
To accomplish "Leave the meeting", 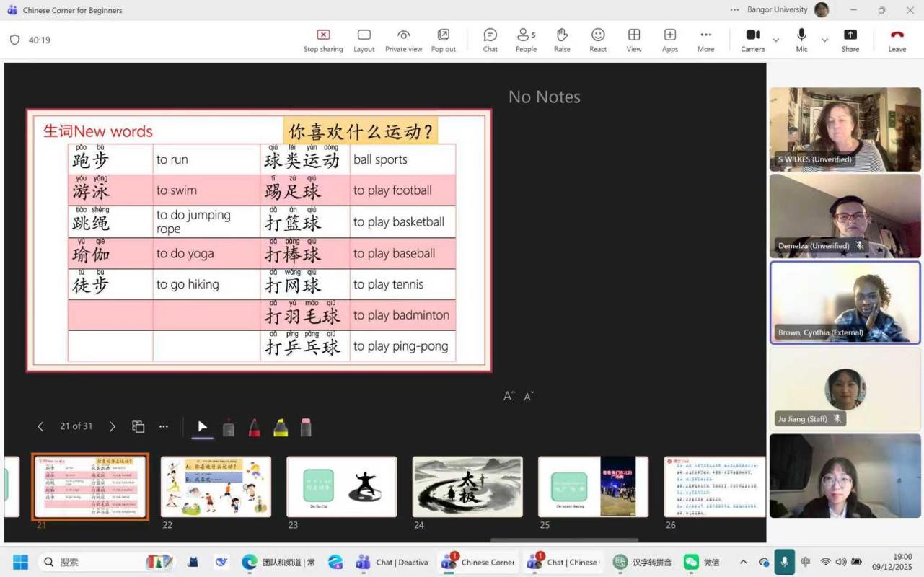I will 897,40.
